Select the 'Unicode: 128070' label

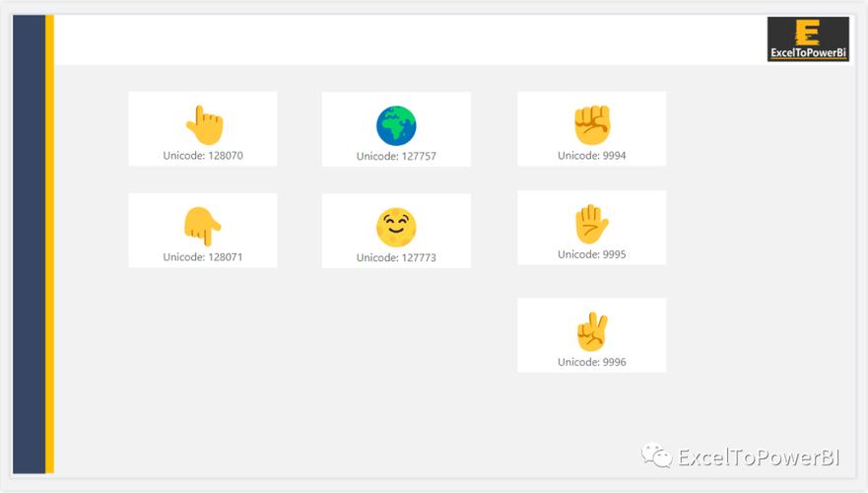tap(203, 156)
